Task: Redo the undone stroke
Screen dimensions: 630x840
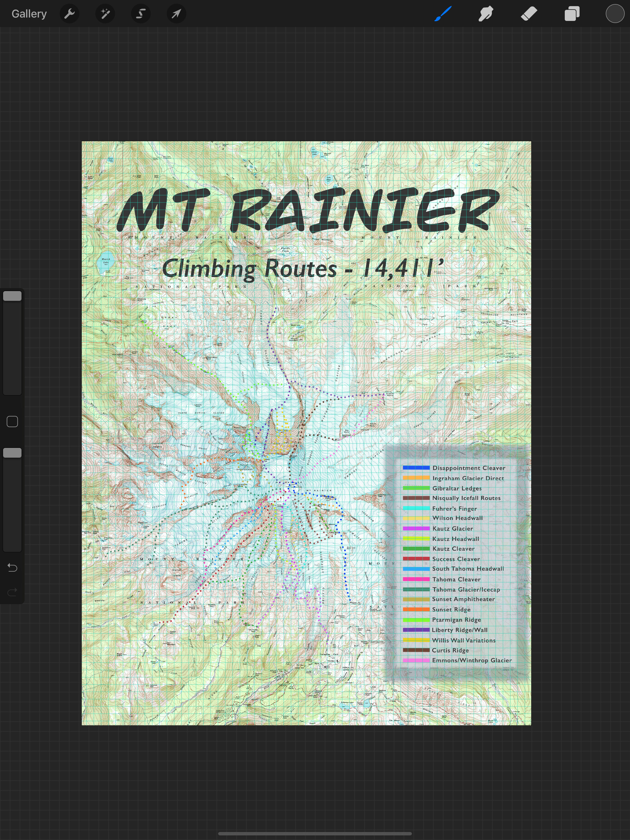Action: pyautogui.click(x=12, y=591)
